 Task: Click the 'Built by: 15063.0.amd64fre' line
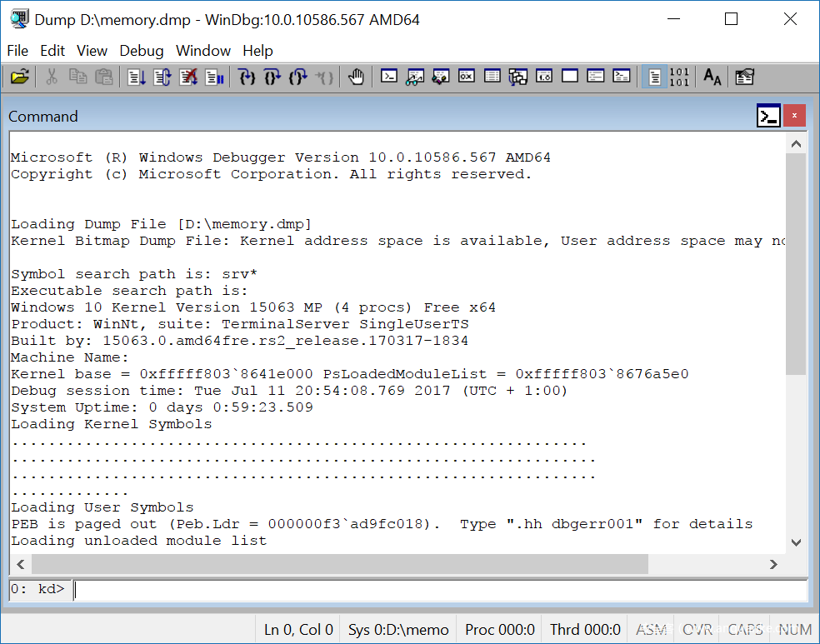(x=239, y=341)
